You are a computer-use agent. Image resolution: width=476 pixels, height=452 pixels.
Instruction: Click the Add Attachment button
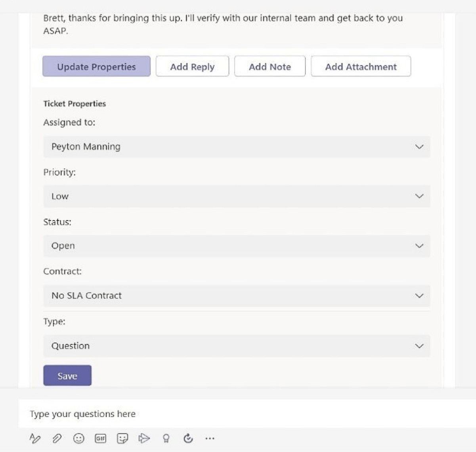click(x=361, y=66)
